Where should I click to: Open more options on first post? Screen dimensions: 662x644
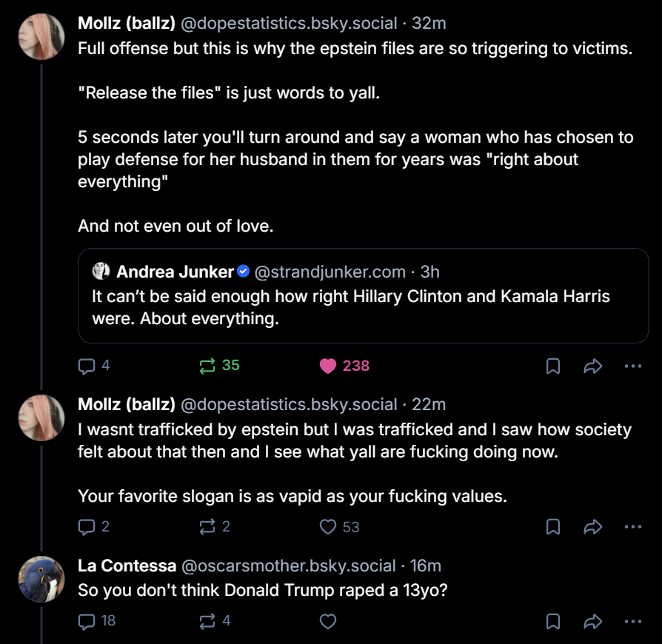tap(632, 366)
